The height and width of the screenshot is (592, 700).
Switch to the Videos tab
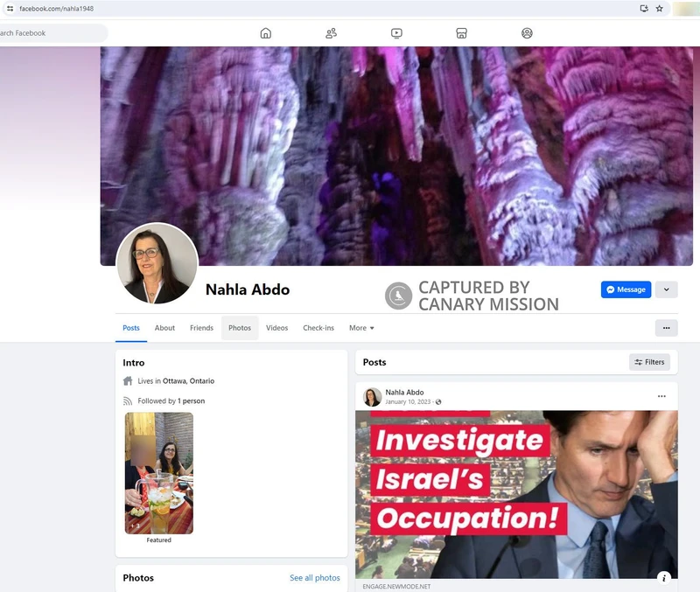coord(276,328)
